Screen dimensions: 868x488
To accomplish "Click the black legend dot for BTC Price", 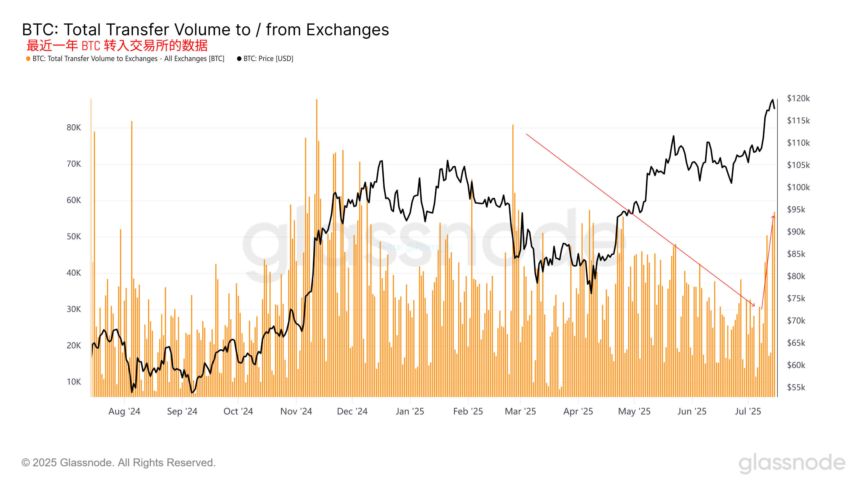I will pos(239,59).
